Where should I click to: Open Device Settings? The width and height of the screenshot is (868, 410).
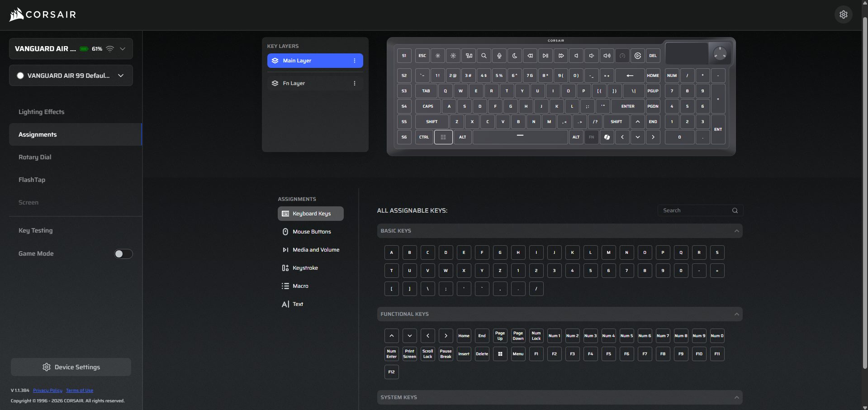click(x=71, y=367)
